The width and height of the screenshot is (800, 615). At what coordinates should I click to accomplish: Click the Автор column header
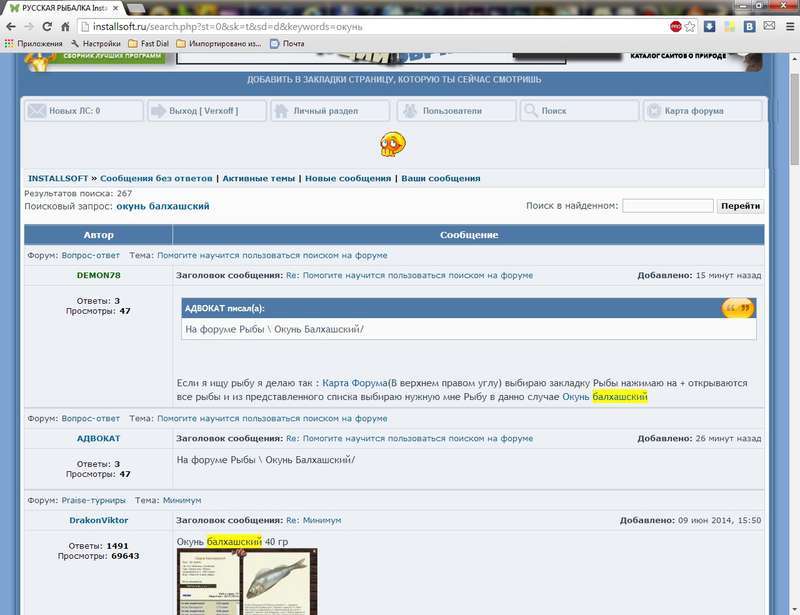[98, 235]
